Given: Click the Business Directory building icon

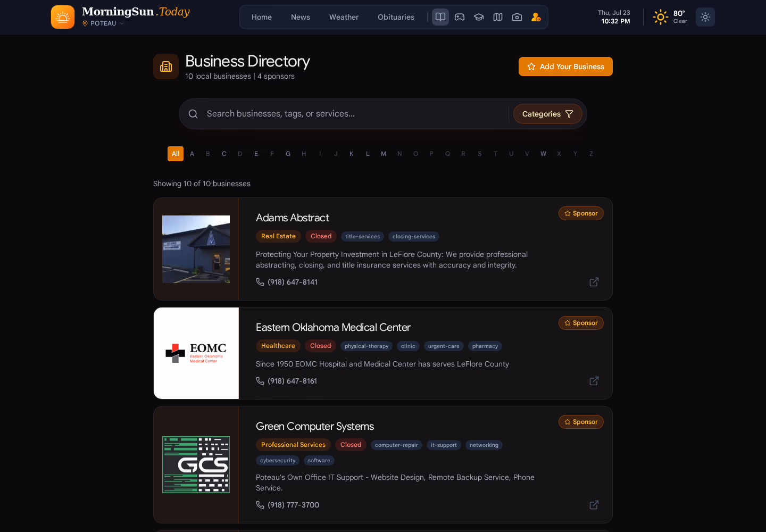Looking at the screenshot, I should coord(166,66).
